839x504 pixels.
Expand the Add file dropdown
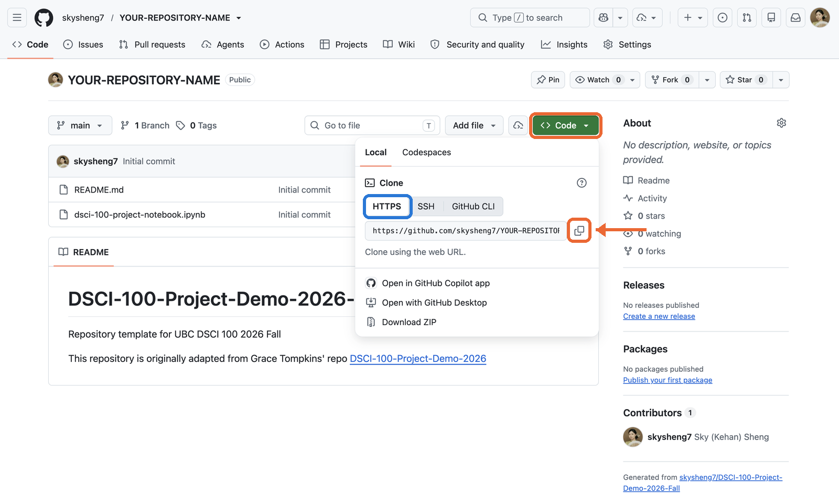(x=474, y=125)
